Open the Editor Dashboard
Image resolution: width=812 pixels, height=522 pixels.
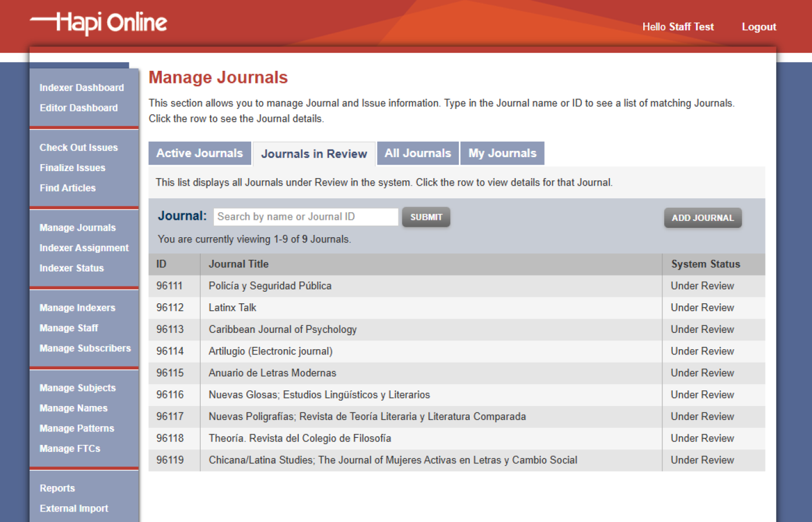point(78,107)
